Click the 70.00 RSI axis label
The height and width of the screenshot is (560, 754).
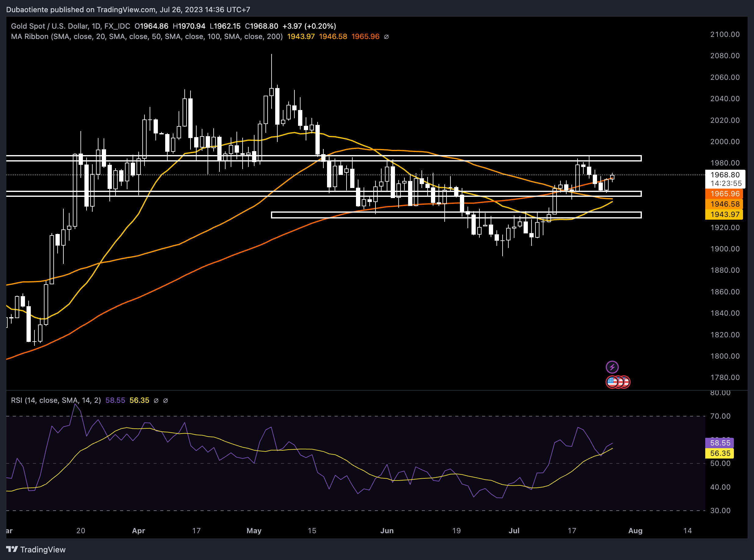720,416
